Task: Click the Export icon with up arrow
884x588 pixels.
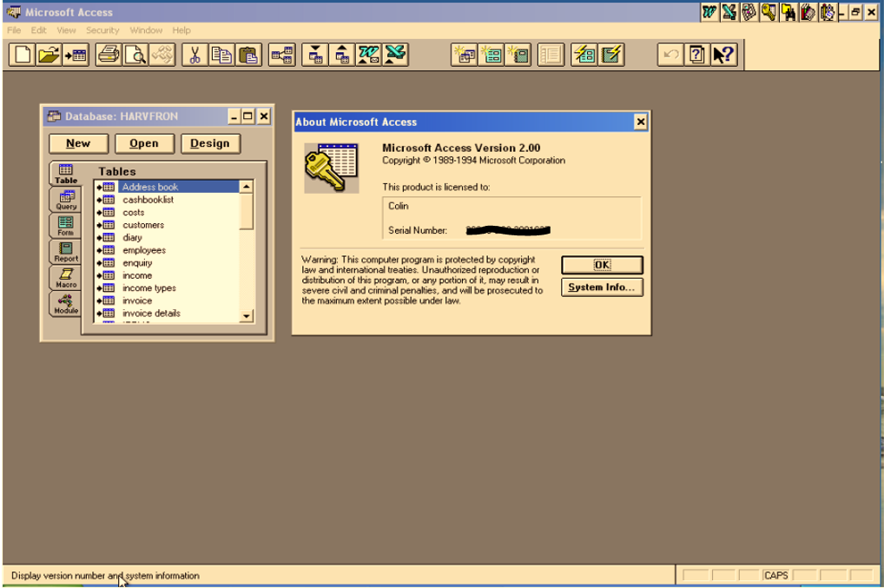Action: point(341,55)
